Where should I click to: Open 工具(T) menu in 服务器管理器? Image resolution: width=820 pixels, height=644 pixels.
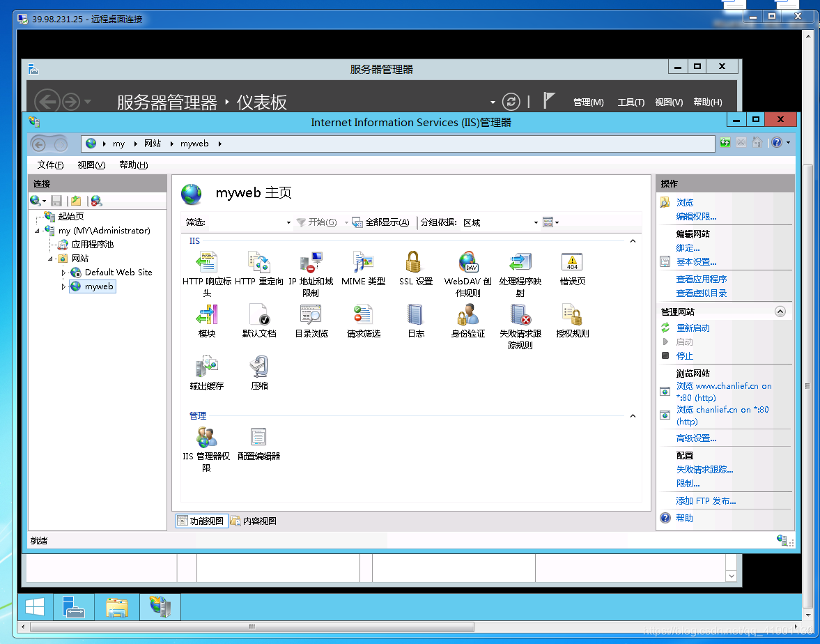coord(631,102)
